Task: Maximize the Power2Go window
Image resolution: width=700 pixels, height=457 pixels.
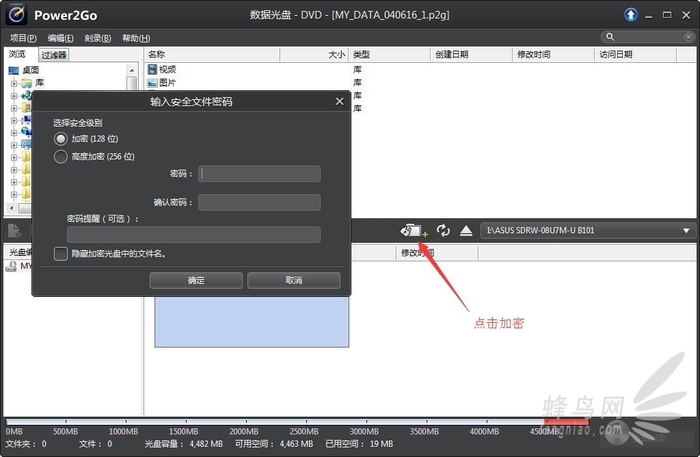Action: [667, 15]
